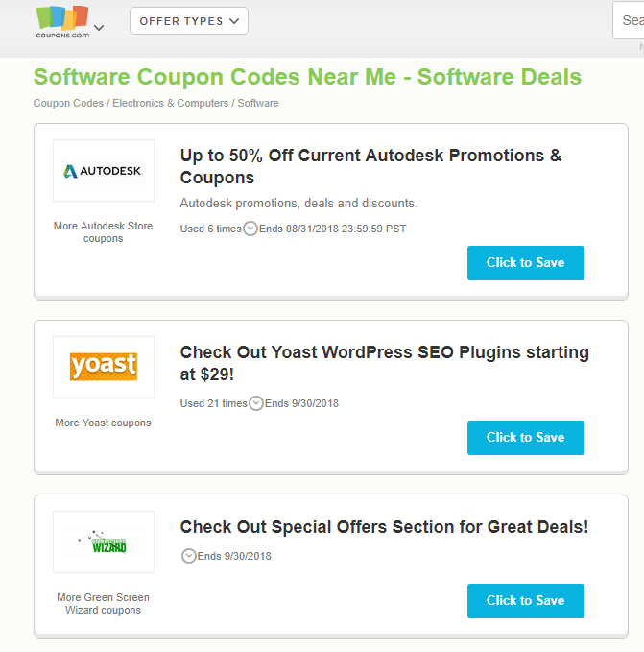Click the Yoast logo thumbnail
The height and width of the screenshot is (652, 644).
point(104,367)
